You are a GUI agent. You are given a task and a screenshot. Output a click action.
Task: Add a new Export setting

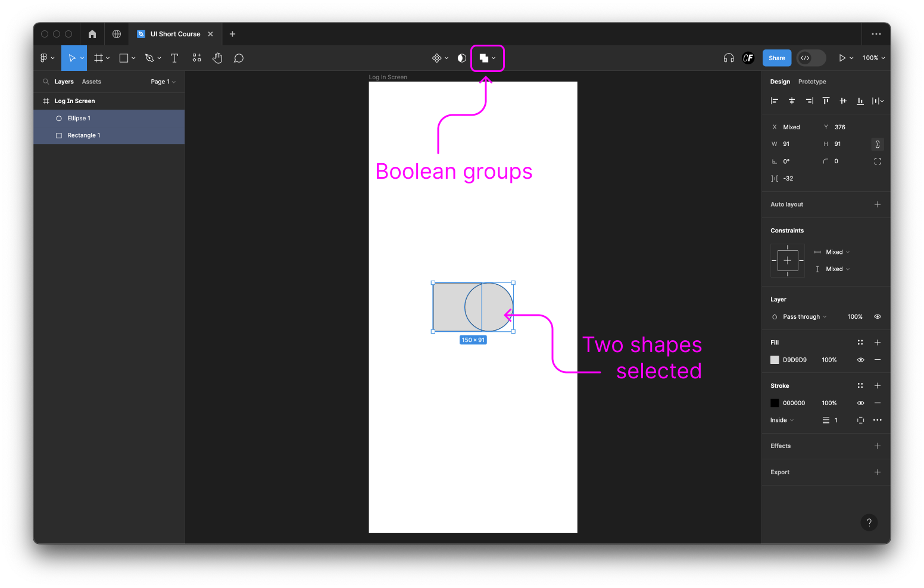pos(878,472)
